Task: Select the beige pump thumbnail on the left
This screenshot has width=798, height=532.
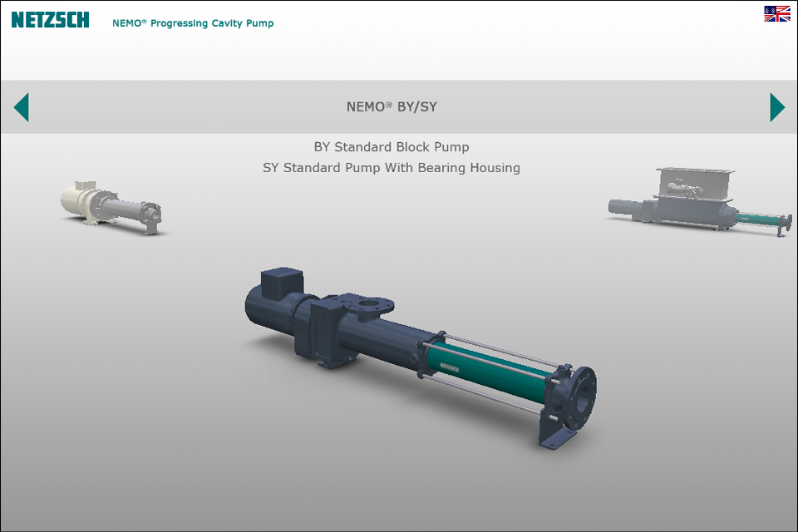Action: tap(111, 207)
